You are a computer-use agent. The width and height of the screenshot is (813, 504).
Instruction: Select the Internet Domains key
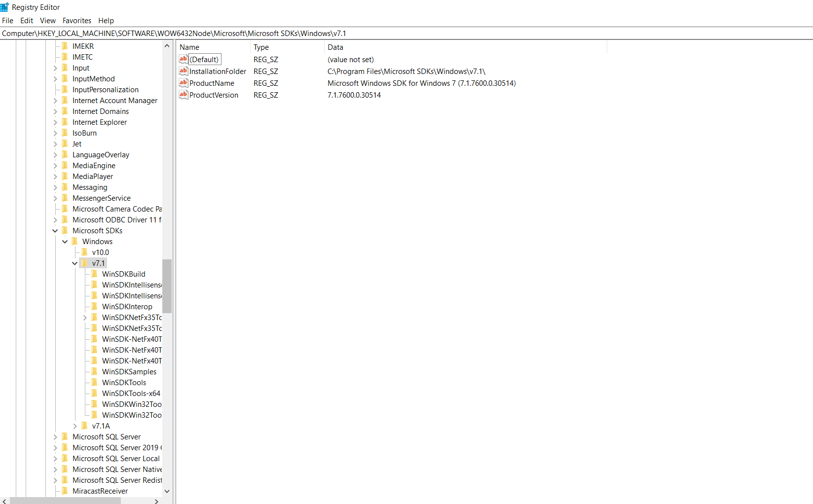[101, 111]
